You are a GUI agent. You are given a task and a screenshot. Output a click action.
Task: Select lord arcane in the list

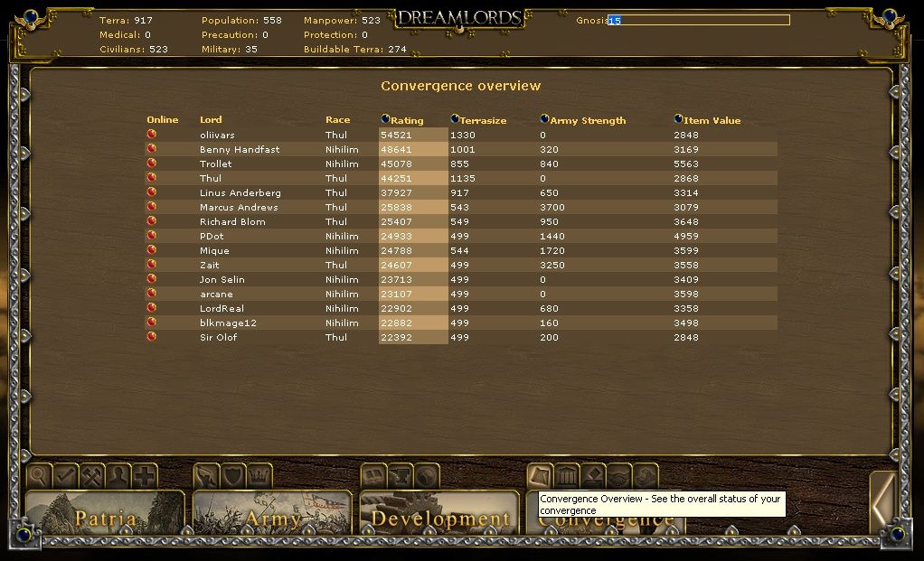pyautogui.click(x=216, y=295)
